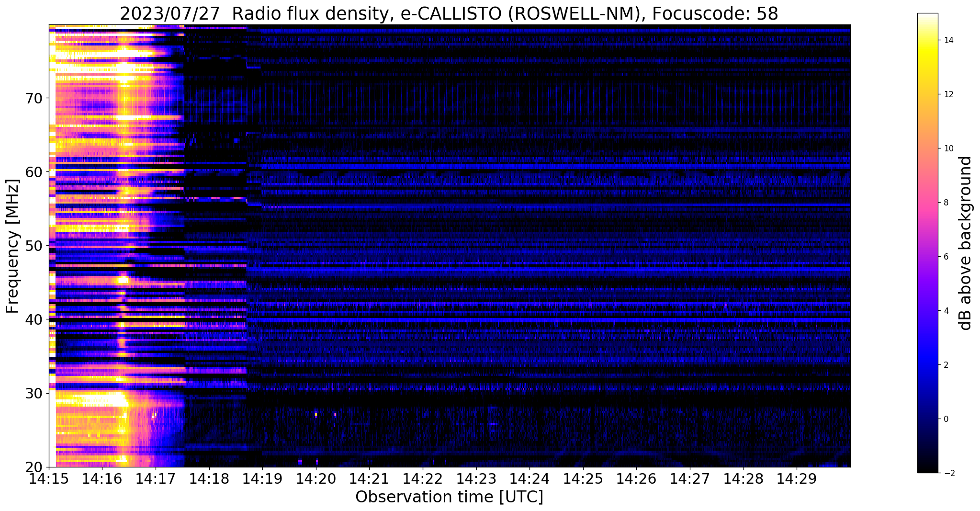
Task: Click the 14:25 time tick label
Action: point(583,478)
